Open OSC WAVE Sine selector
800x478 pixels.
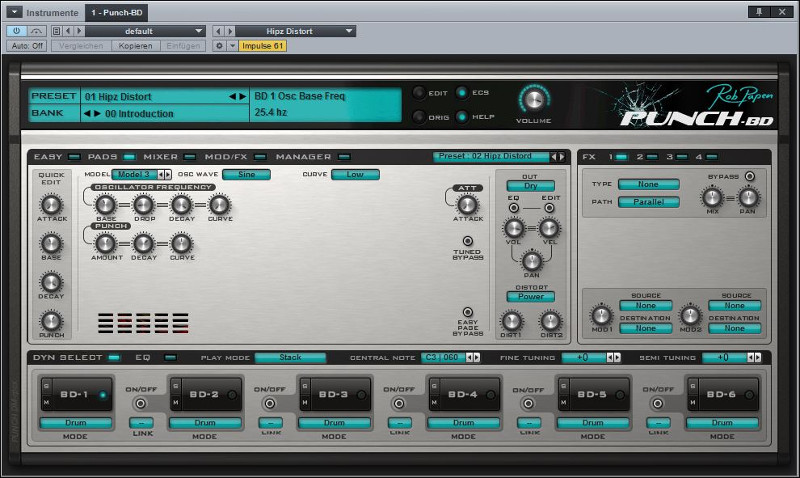point(246,174)
